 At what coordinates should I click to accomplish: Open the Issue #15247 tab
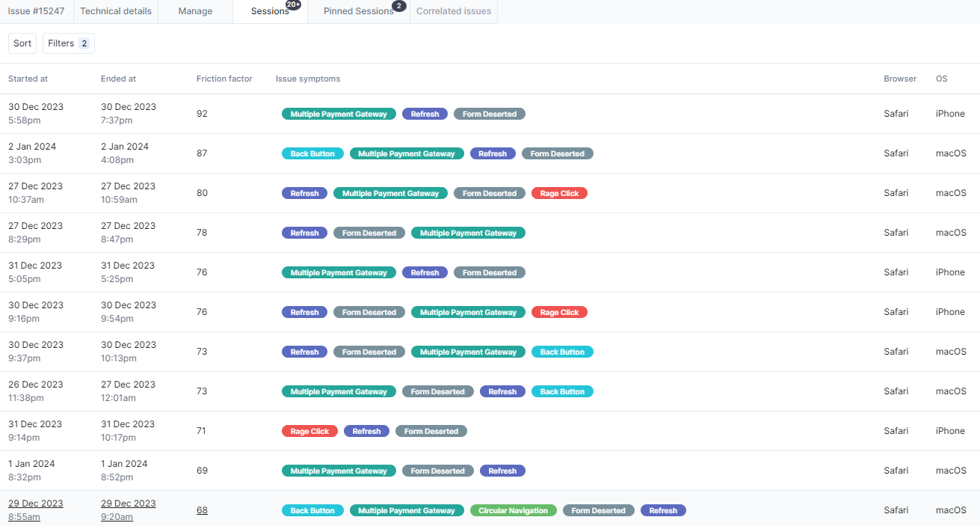(37, 11)
